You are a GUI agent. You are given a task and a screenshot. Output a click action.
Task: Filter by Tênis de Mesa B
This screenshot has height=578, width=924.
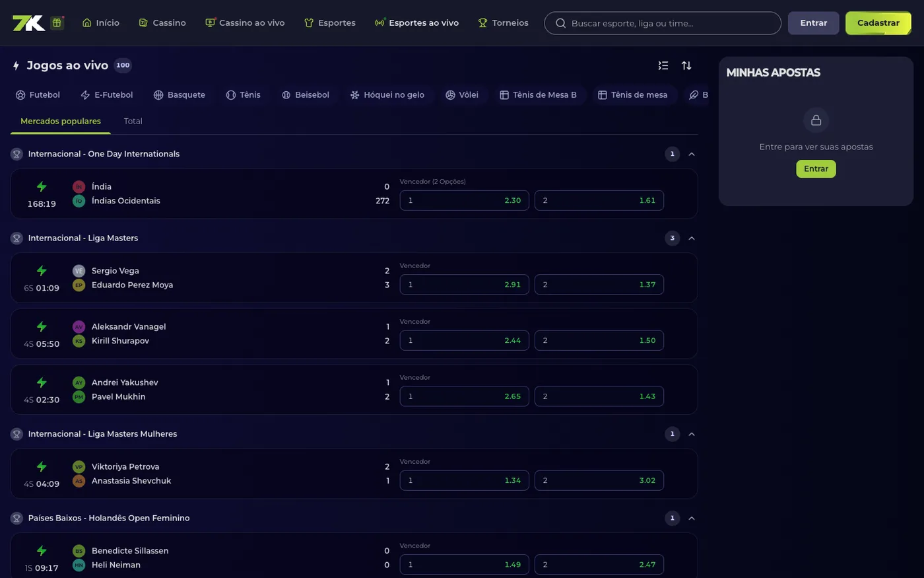click(539, 95)
